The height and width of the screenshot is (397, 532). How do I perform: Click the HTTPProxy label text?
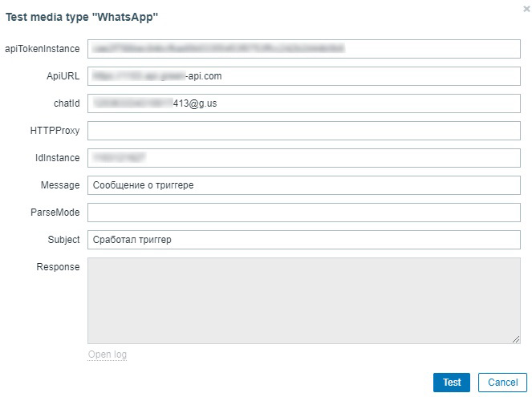click(55, 131)
